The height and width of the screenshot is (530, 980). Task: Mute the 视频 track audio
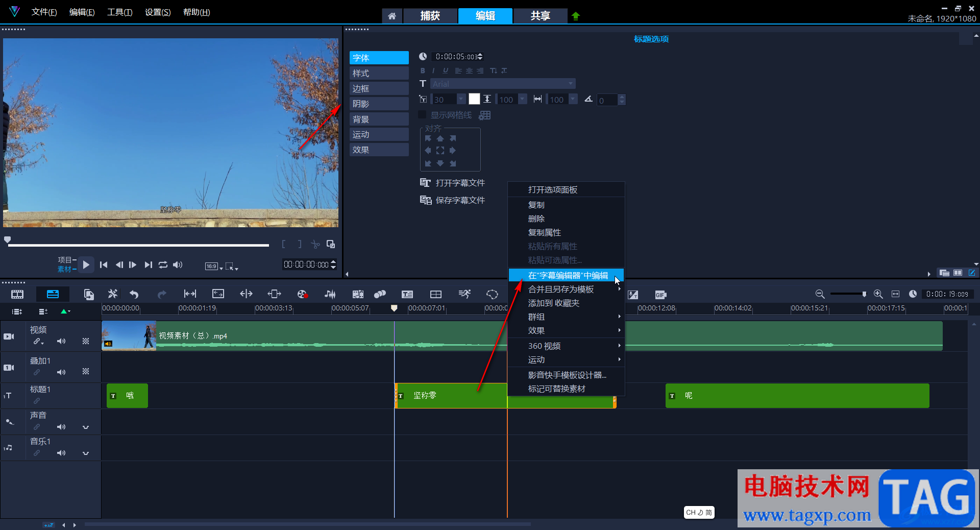61,341
